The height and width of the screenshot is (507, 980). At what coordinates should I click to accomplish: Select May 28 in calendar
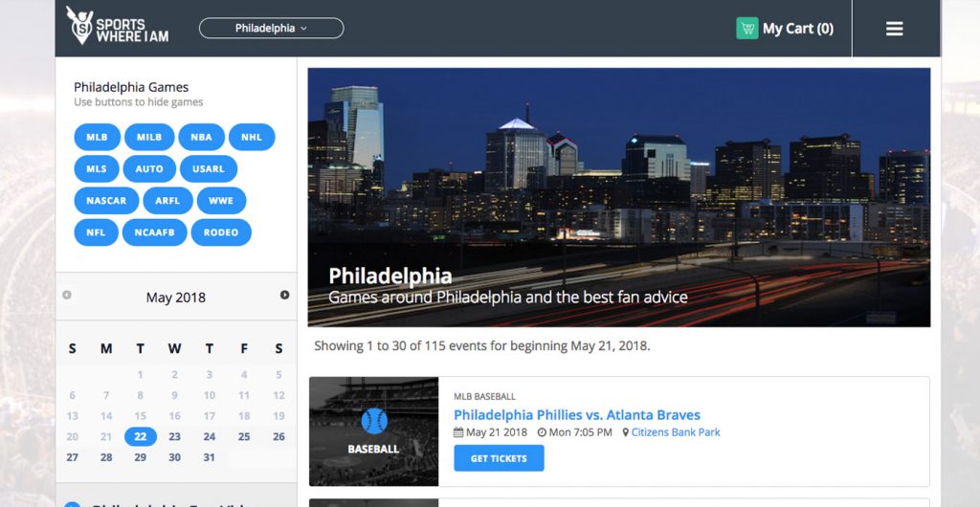[106, 457]
